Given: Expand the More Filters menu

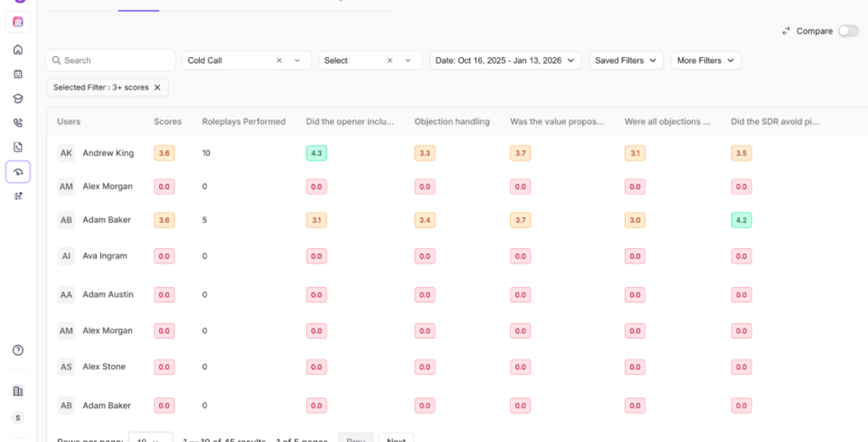Looking at the screenshot, I should [705, 61].
